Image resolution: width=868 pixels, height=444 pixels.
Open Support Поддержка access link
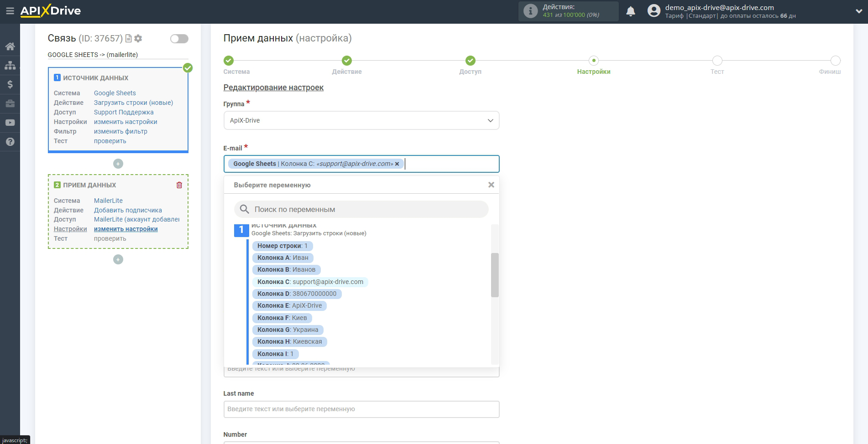(124, 112)
